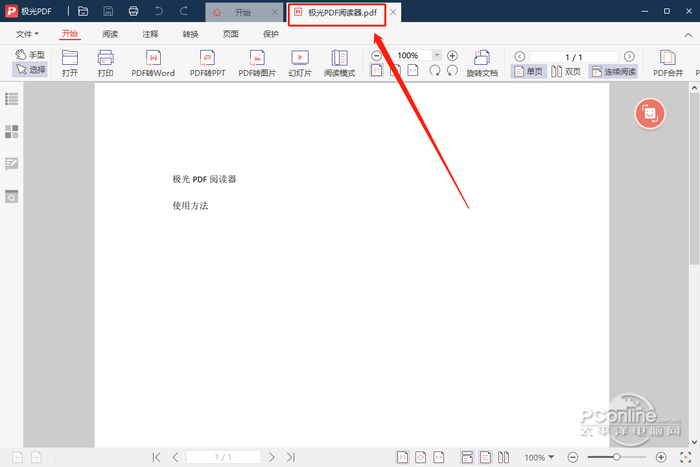
Task: Switch to the 阅读 ribbon tab
Action: 110,34
